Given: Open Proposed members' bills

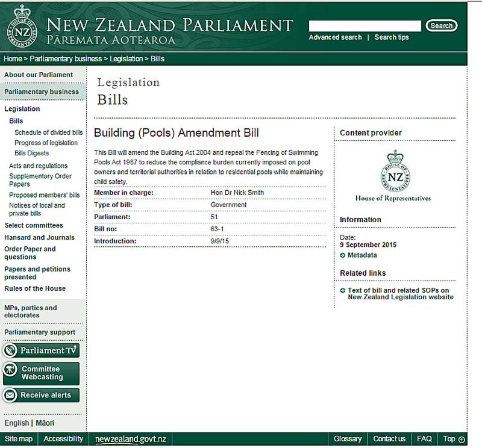Looking at the screenshot, I should [44, 195].
